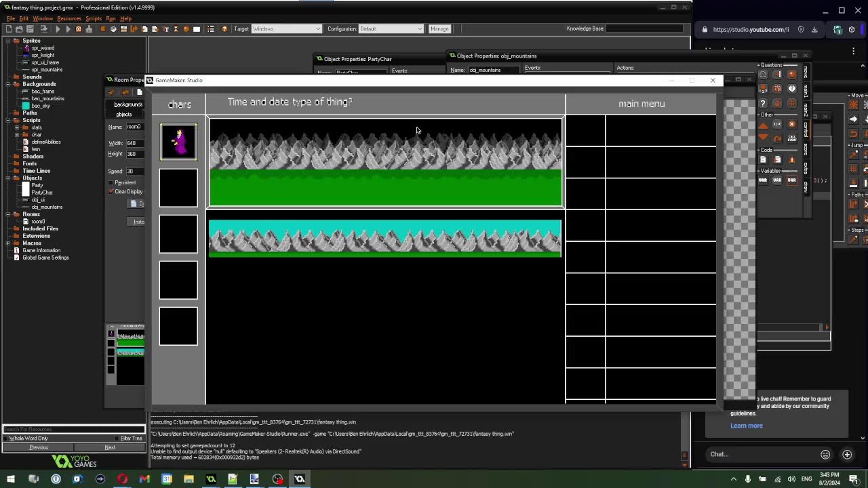This screenshot has width=868, height=488.
Task: Select the Check Collision question action
Action: (777, 75)
